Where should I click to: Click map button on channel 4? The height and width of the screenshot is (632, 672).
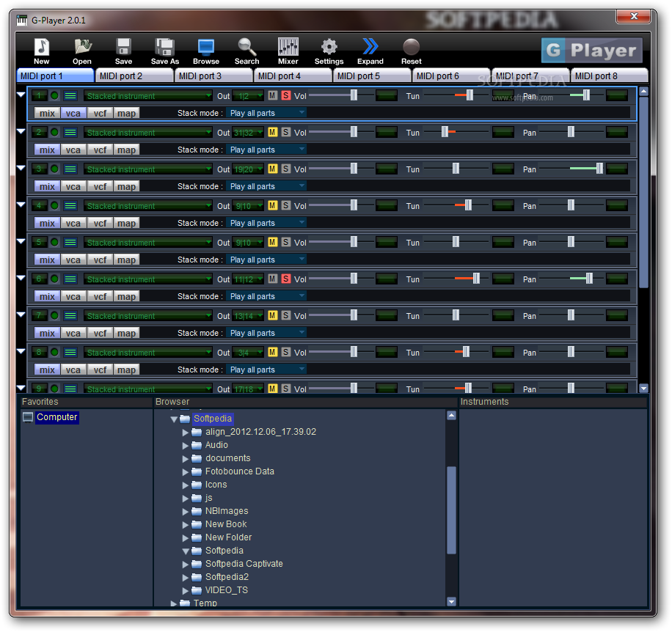point(126,223)
